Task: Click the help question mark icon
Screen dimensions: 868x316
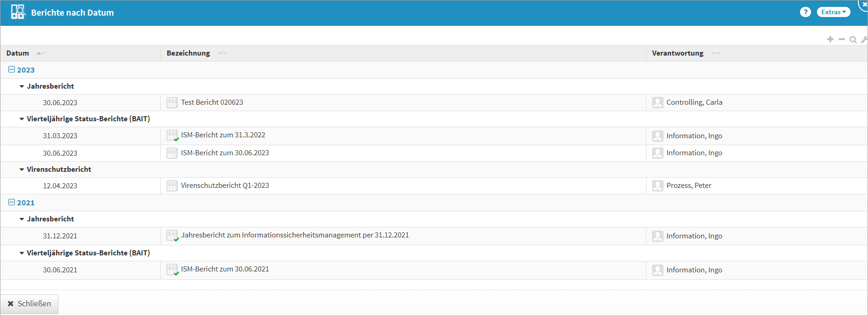Action: 805,12
